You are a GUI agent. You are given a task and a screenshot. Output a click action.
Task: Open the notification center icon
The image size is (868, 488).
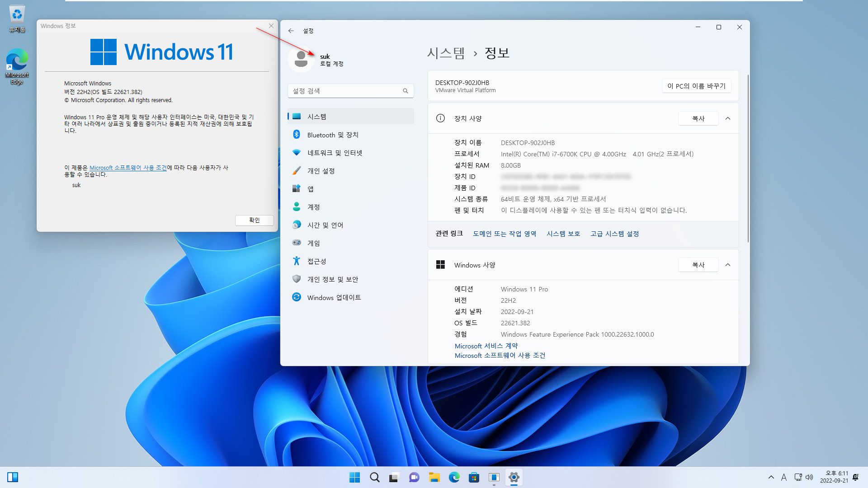point(855,477)
